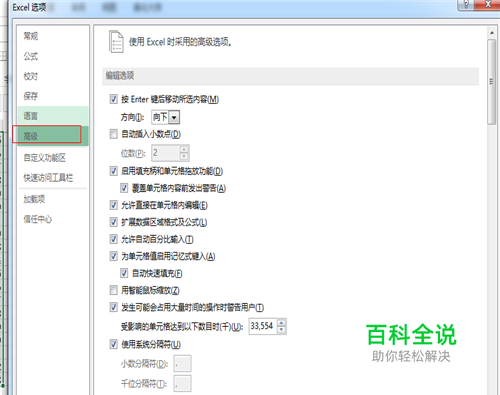Toggle 为单元格值启用记忆式键入 checkbox

(x=114, y=256)
